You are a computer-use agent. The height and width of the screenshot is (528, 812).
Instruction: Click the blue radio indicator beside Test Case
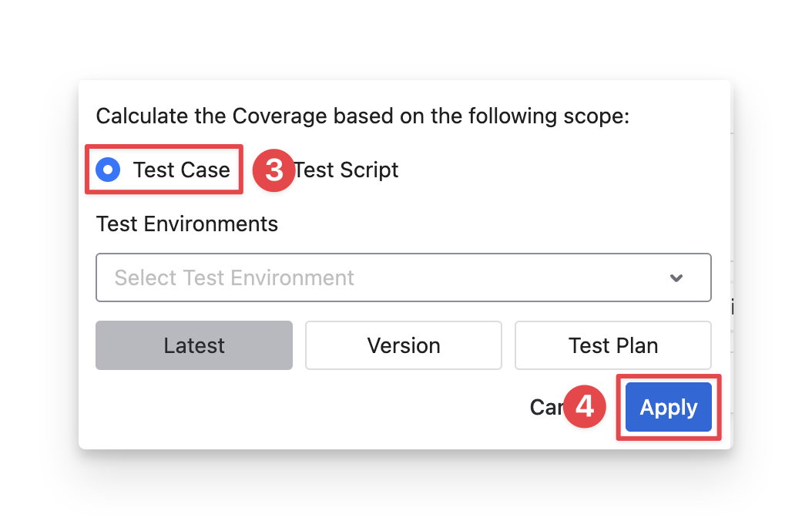(108, 170)
